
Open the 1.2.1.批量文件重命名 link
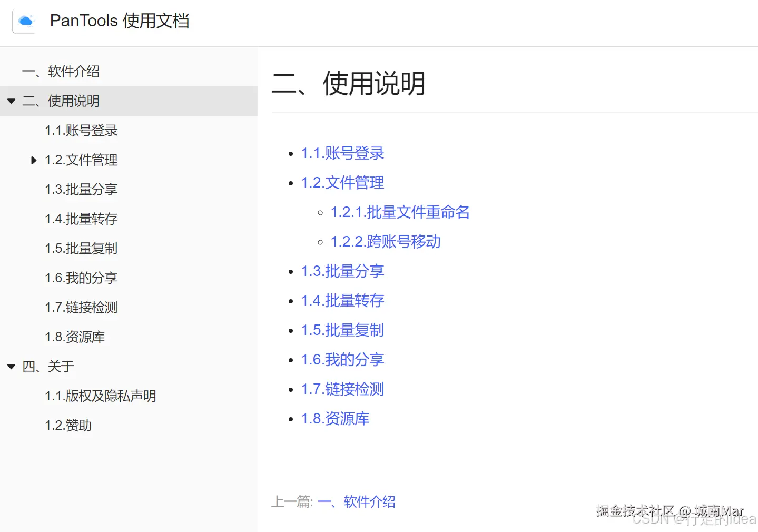tap(400, 212)
